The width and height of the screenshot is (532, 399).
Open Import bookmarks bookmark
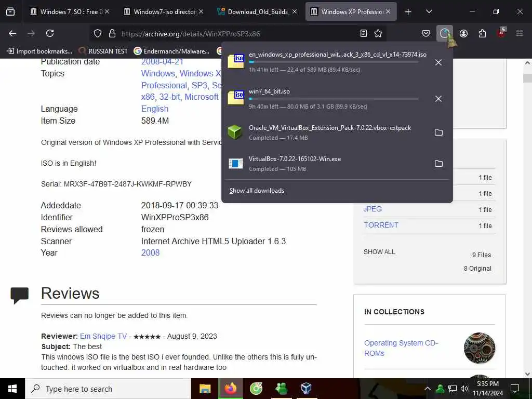39,51
